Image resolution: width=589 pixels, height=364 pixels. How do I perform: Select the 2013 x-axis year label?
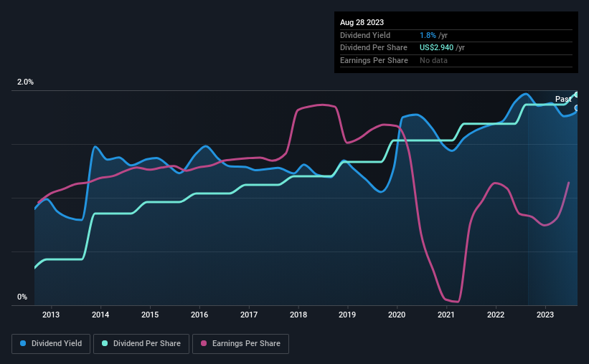coord(51,315)
